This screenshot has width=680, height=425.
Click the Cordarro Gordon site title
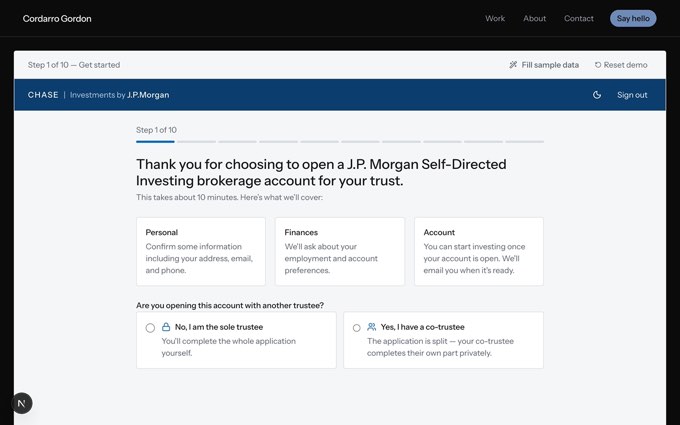[x=57, y=19]
